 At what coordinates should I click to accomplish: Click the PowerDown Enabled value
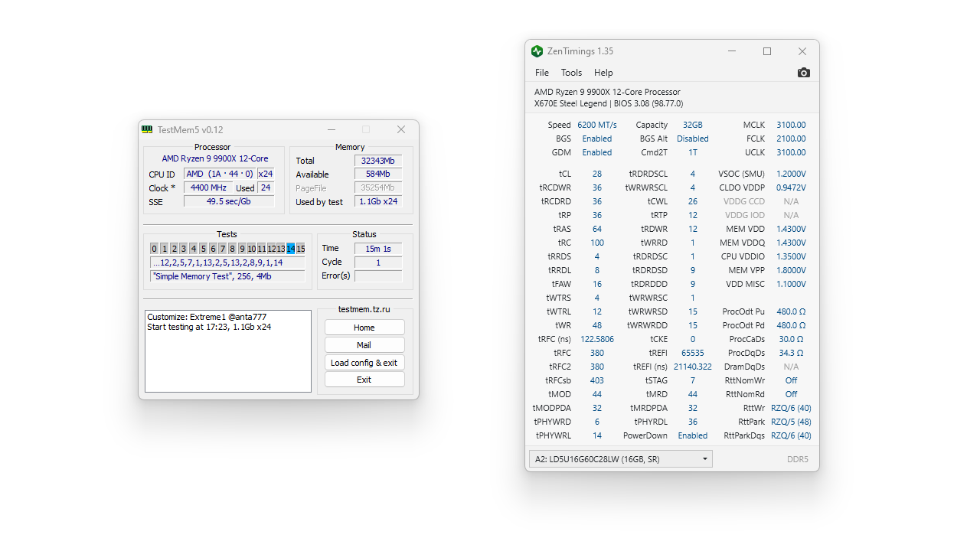tap(693, 435)
